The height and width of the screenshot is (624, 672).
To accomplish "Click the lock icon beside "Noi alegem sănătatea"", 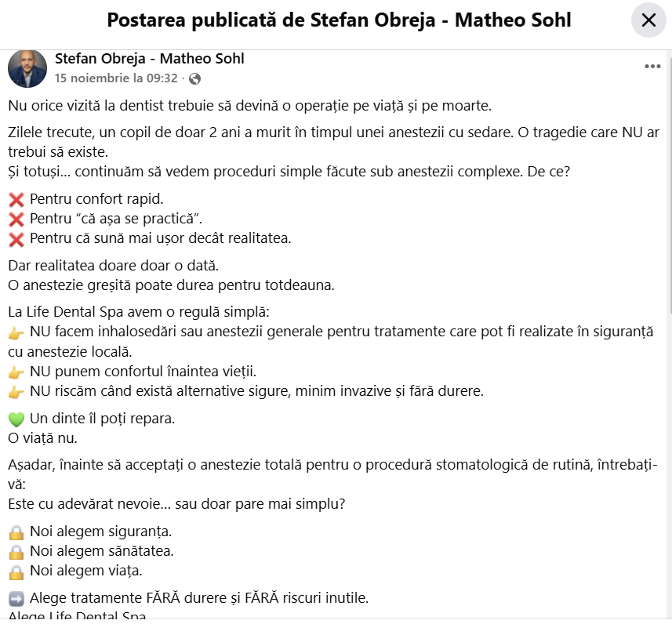I will coord(16,552).
